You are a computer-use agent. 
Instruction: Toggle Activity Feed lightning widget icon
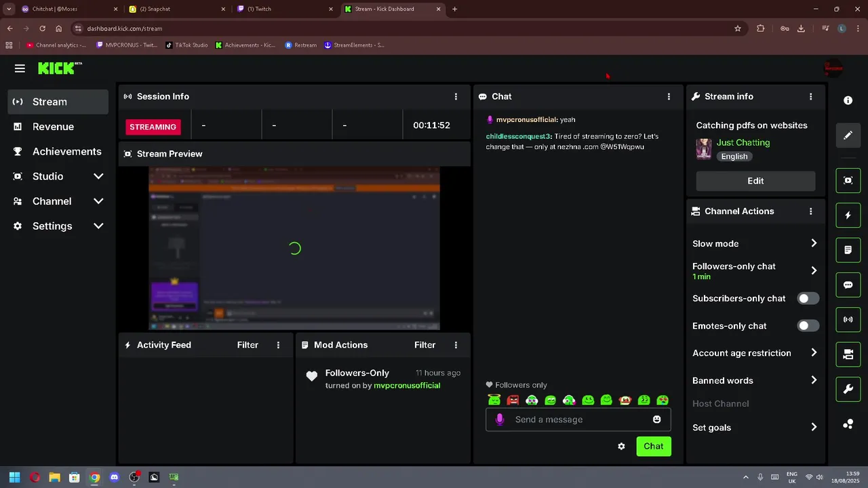coord(848,216)
